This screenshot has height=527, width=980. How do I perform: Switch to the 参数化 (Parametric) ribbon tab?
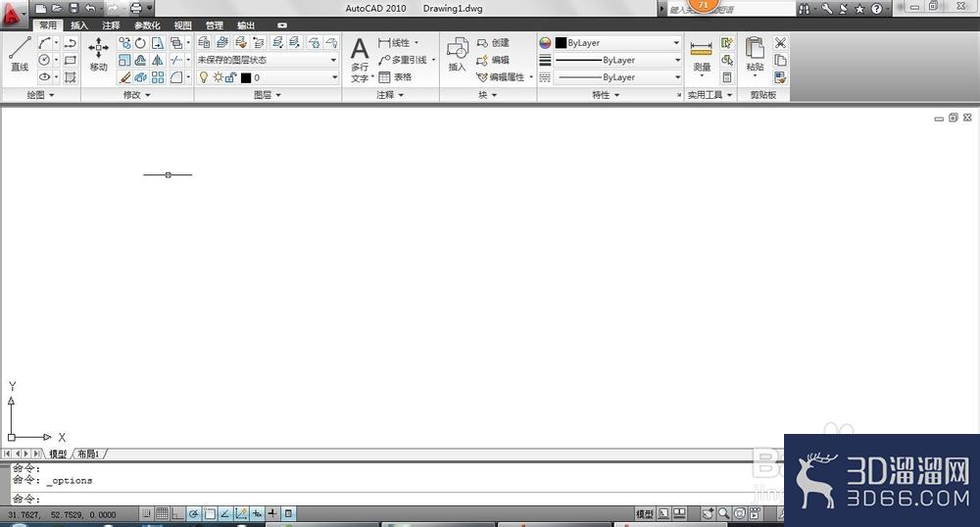(x=147, y=25)
